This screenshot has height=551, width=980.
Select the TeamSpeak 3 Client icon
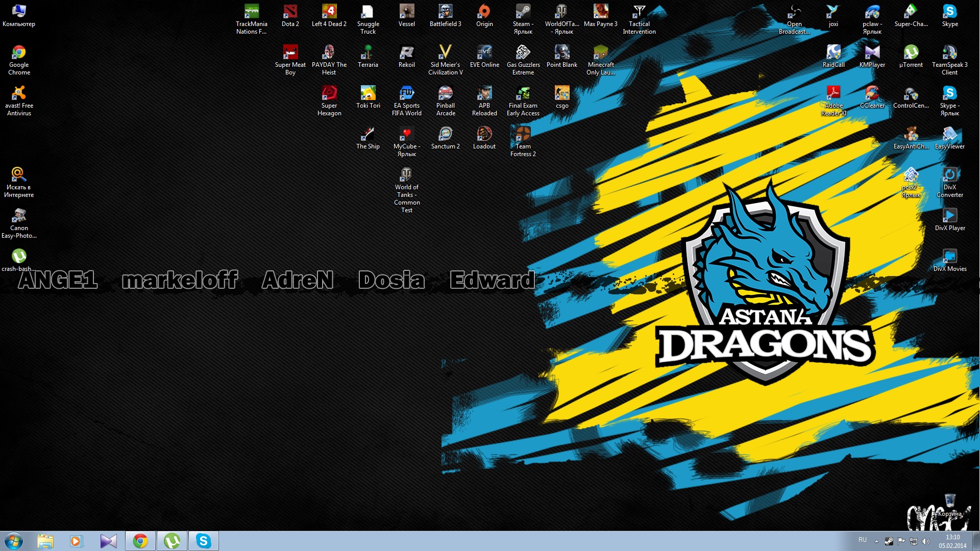[949, 53]
